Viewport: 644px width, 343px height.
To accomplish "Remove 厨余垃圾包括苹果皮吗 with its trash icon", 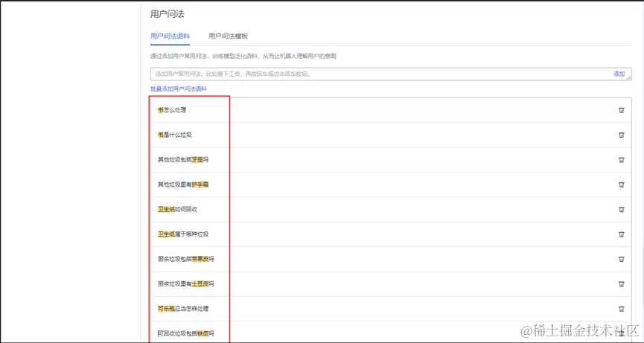I will [622, 259].
